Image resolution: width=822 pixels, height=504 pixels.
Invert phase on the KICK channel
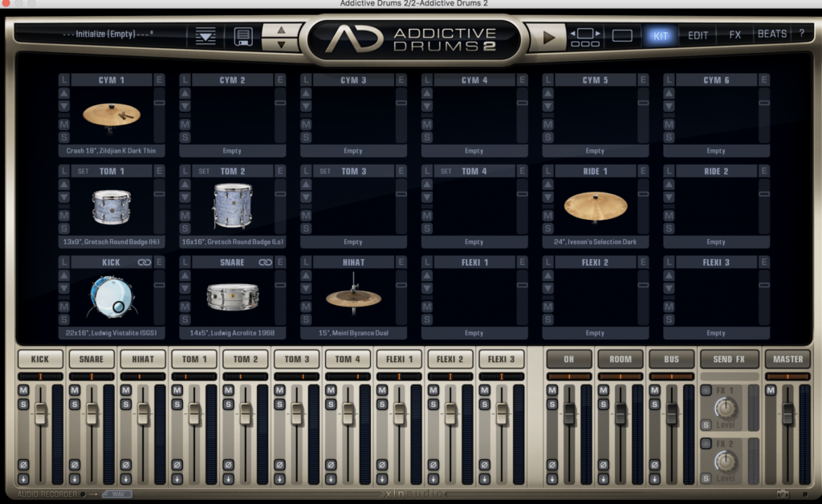(23, 465)
